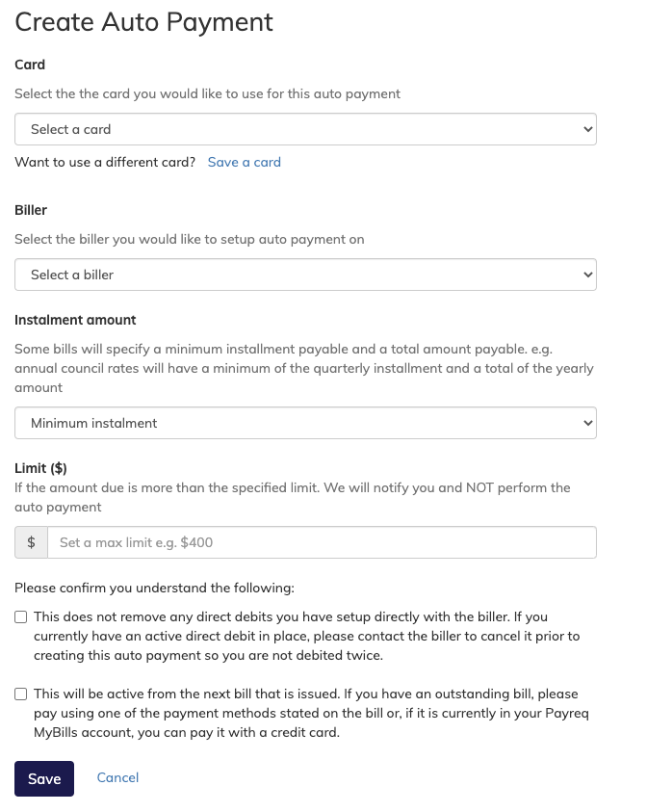Screen dimensions: 647x812
Task: Open the "Select a card" dropdown
Action: click(x=305, y=129)
